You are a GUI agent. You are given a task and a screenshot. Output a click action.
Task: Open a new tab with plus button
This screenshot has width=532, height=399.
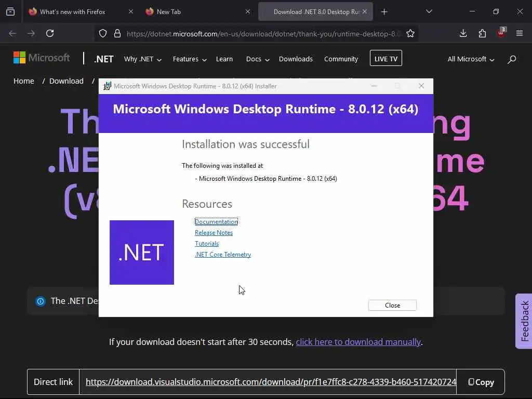(x=384, y=12)
